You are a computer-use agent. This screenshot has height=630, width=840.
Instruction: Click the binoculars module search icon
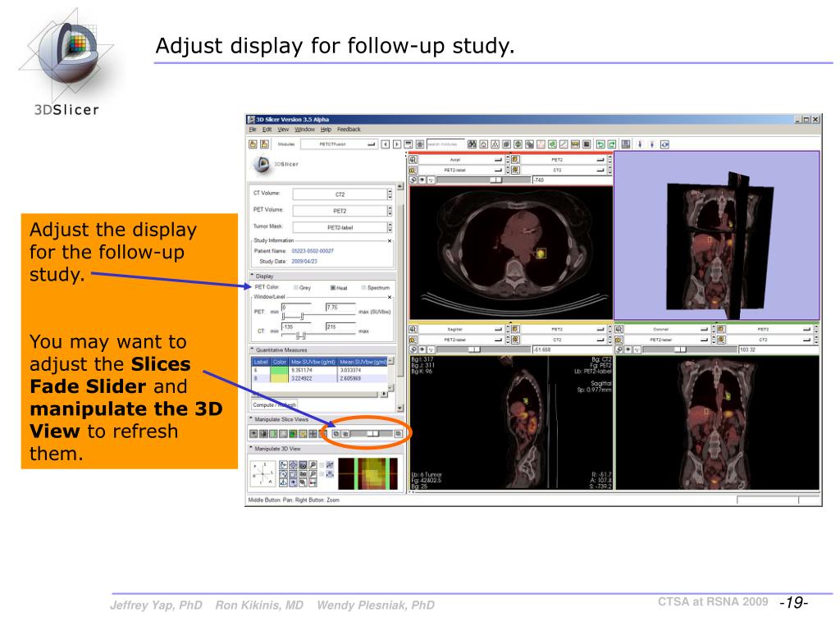click(x=472, y=144)
